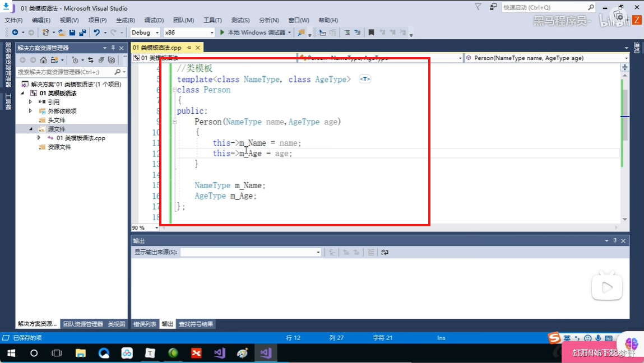The image size is (644, 363).
Task: Toggle word wrap in the Output panel
Action: pos(384,252)
